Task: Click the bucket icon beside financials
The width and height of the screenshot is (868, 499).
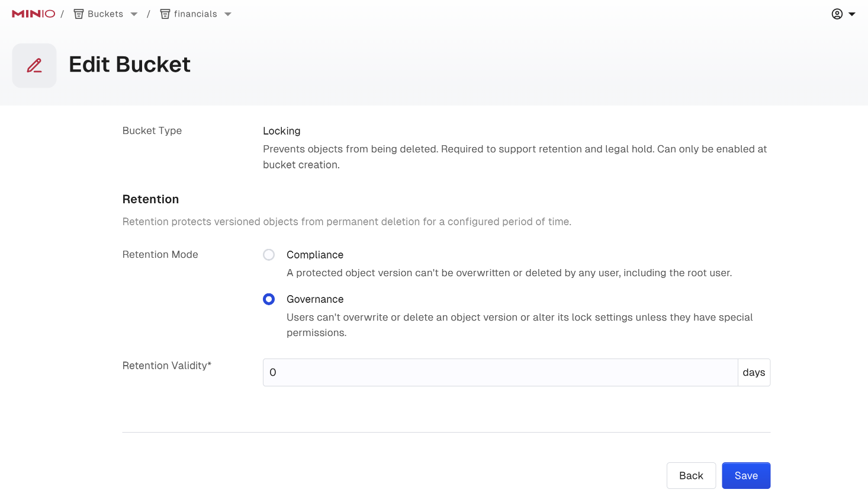Action: (x=165, y=14)
